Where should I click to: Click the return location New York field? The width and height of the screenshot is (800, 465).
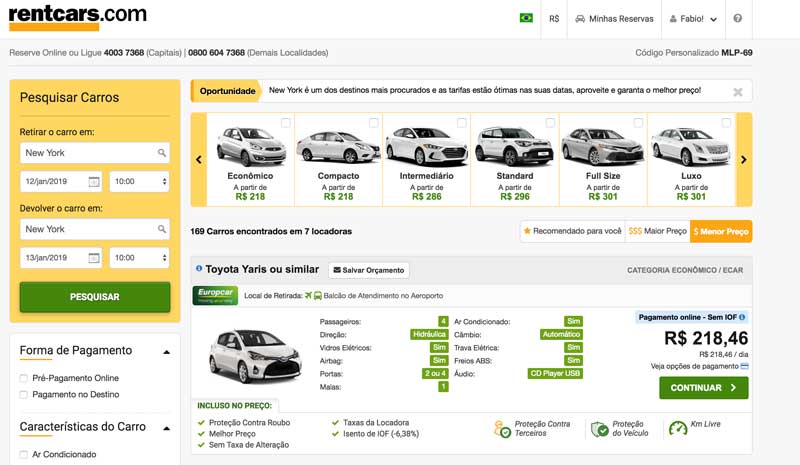point(95,229)
